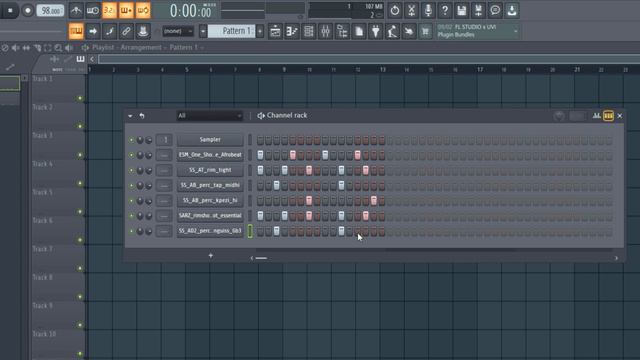Adjust SS_AB_perc_kpezi_hi channel panning knob
The height and width of the screenshot is (360, 640).
coord(140,201)
